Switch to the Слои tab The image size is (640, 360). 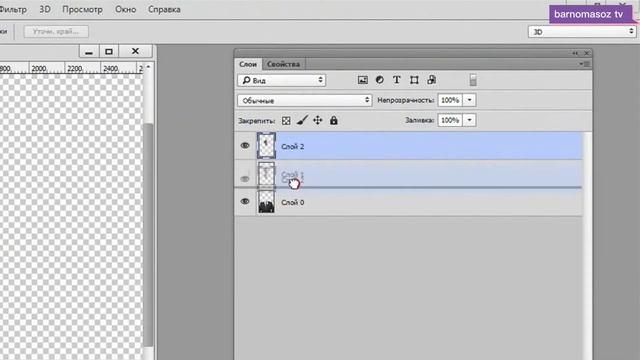click(248, 64)
